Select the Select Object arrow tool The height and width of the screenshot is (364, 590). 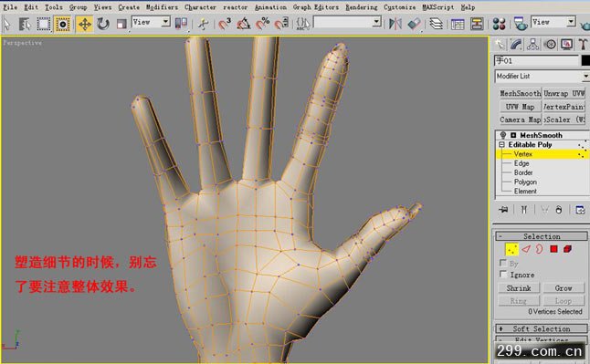6,24
